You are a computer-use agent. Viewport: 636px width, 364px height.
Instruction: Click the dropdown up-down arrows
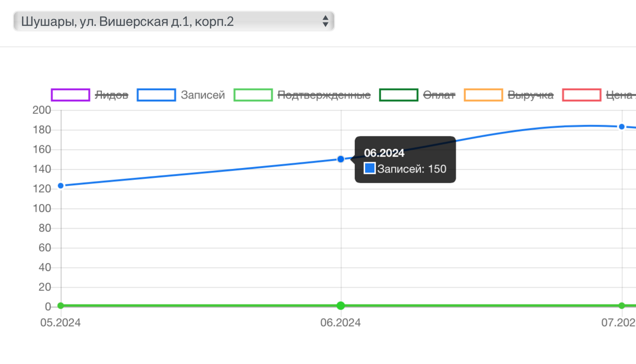pos(325,21)
